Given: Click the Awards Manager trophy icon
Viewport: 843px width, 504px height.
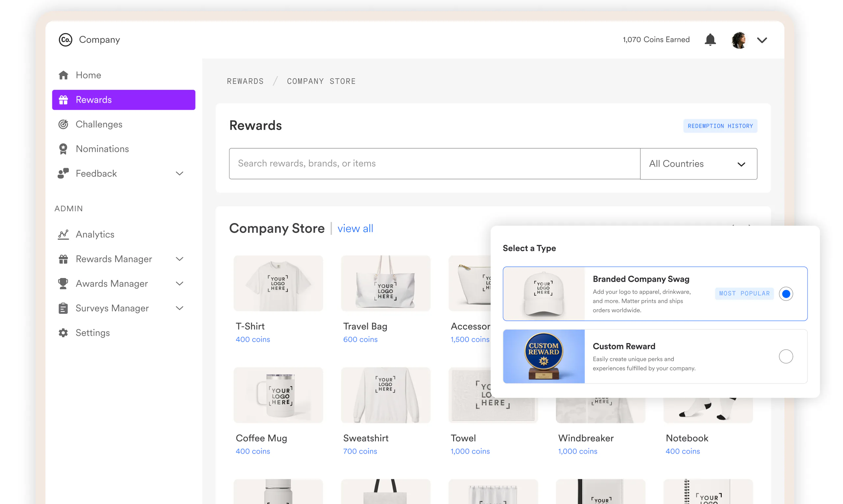Looking at the screenshot, I should 63,284.
